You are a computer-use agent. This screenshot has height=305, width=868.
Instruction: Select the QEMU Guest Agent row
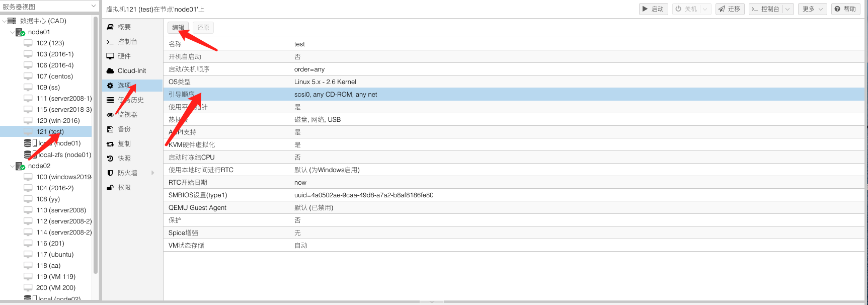pyautogui.click(x=514, y=208)
